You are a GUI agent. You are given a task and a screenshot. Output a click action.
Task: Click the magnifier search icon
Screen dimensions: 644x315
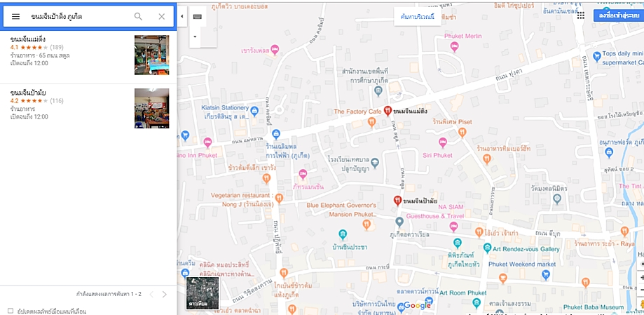click(139, 16)
